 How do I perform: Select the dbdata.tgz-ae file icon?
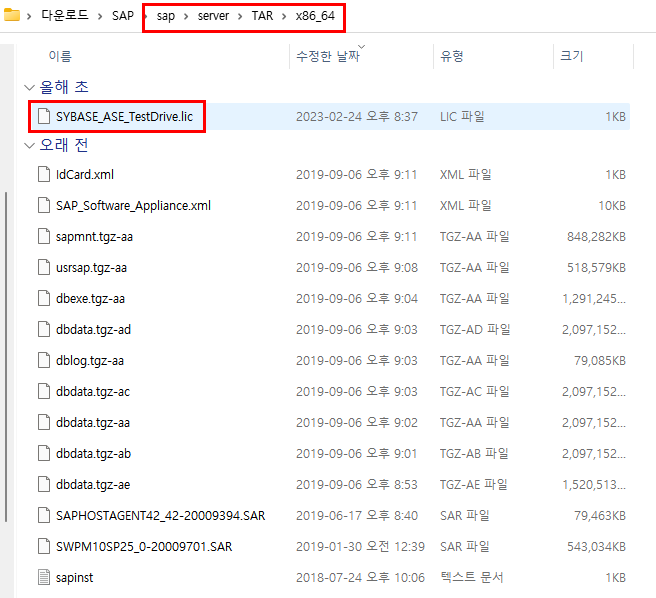click(x=44, y=484)
